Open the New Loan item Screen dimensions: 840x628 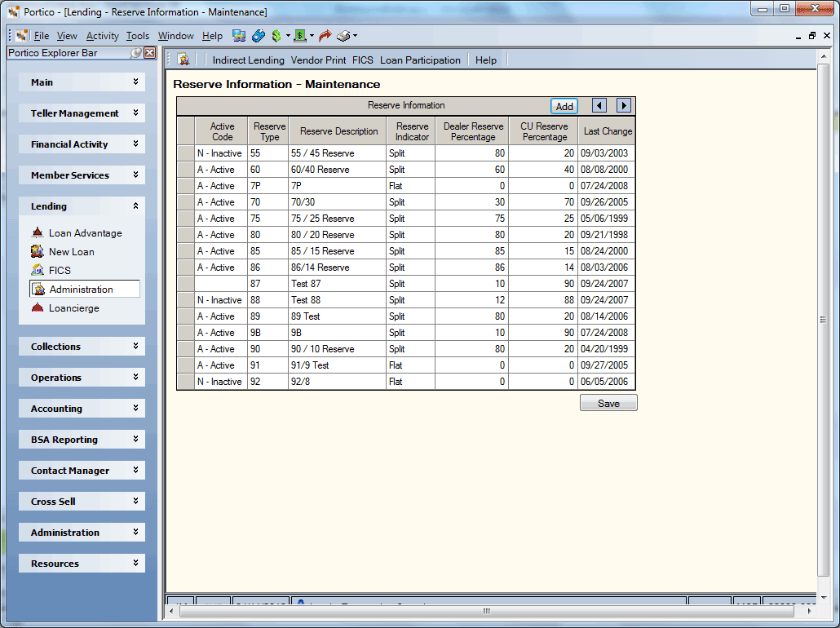71,252
